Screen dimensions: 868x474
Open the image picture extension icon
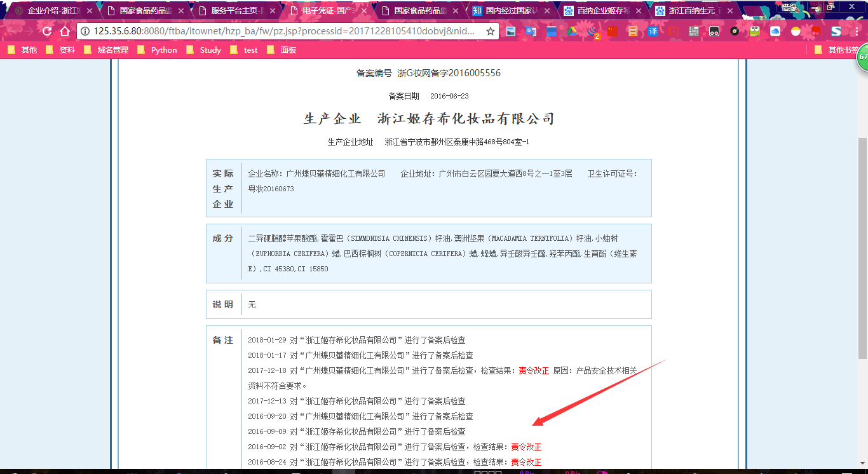[x=511, y=31]
